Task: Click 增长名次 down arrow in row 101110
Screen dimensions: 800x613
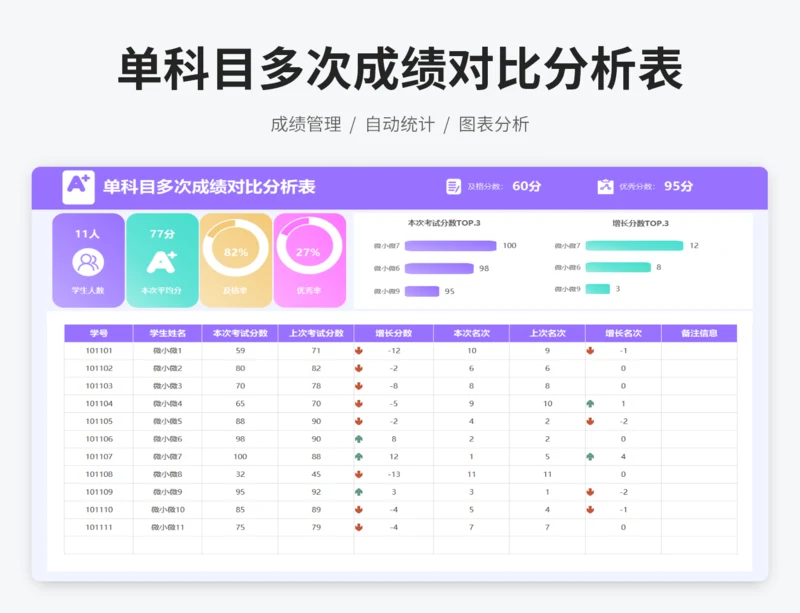Action: coord(590,509)
